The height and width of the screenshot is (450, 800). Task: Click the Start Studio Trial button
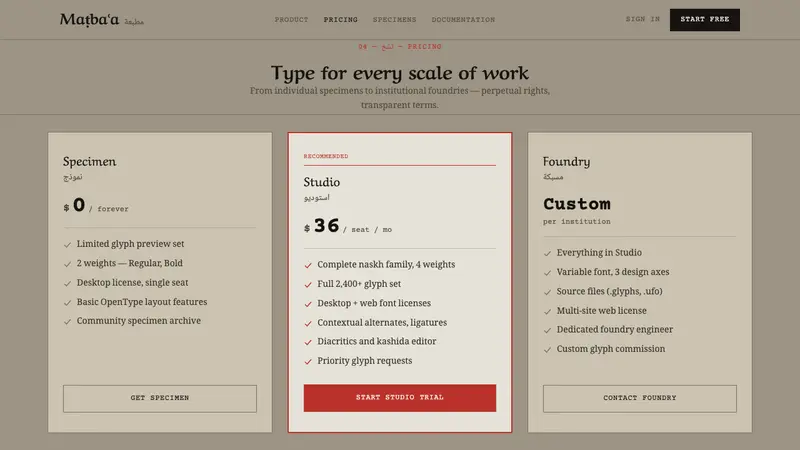point(399,397)
